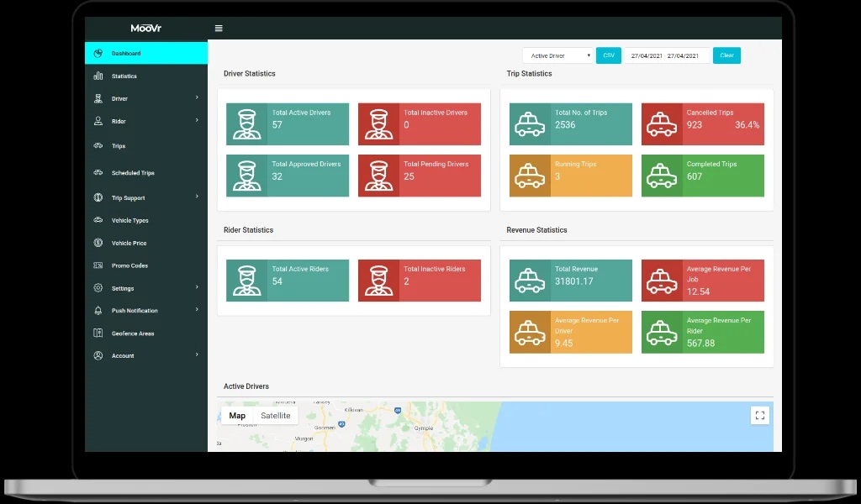The image size is (861, 504).
Task: Click the Driver sidebar icon
Action: (x=98, y=99)
